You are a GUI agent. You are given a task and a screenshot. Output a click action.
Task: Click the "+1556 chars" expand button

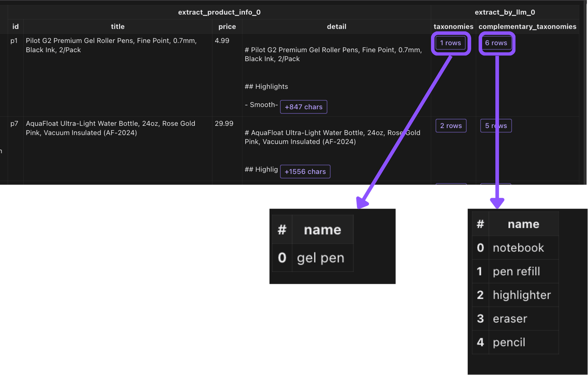click(x=305, y=172)
